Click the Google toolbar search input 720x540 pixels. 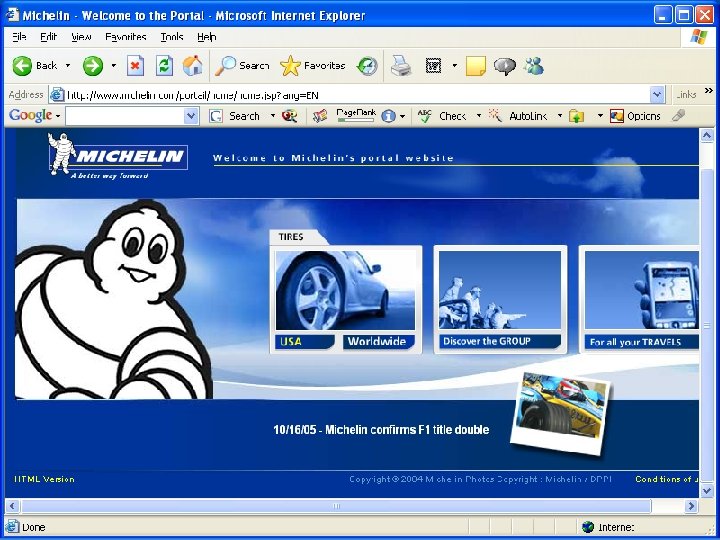coord(125,116)
